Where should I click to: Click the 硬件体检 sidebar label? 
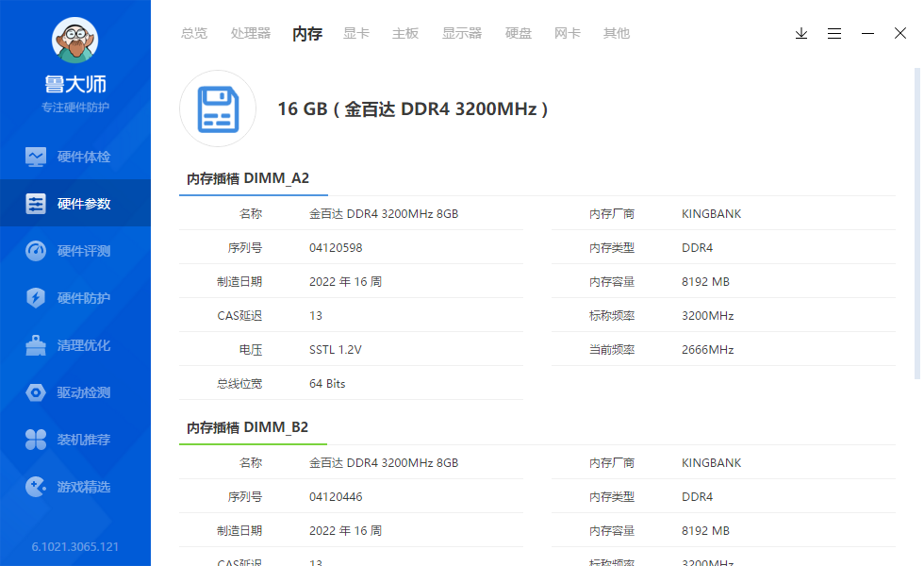point(84,157)
